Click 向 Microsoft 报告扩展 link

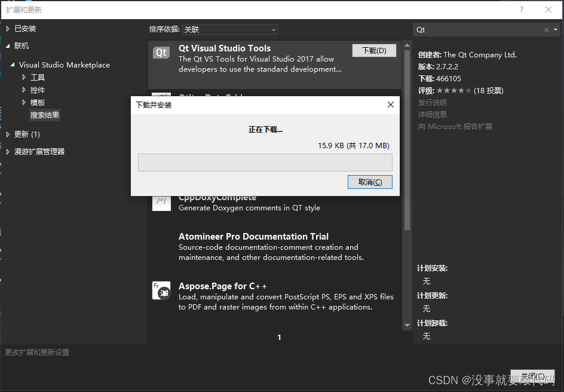(x=455, y=127)
